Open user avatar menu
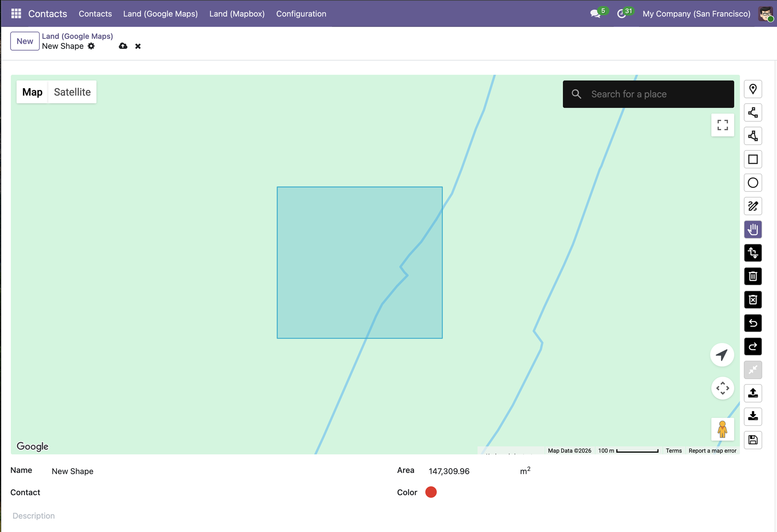This screenshot has height=532, width=777. coord(765,14)
